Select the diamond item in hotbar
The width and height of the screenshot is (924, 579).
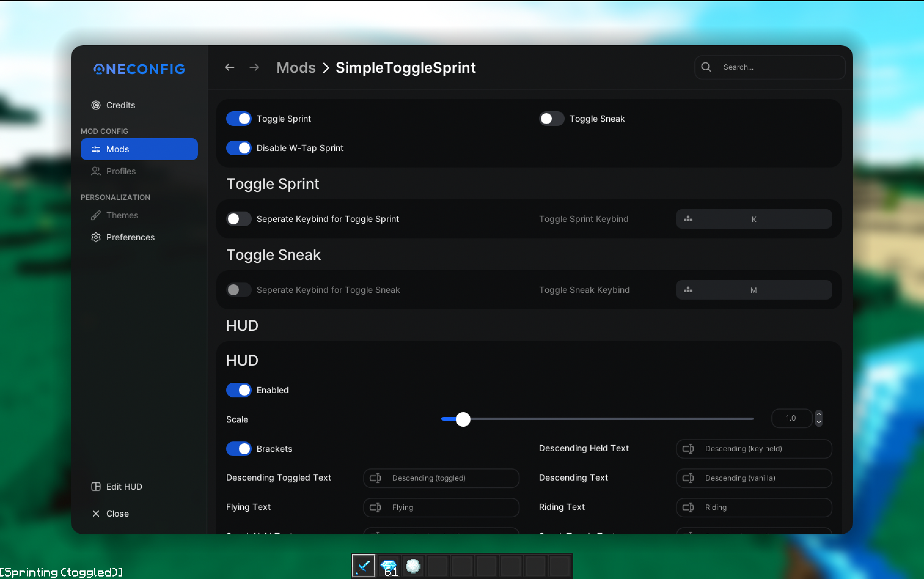coord(388,566)
